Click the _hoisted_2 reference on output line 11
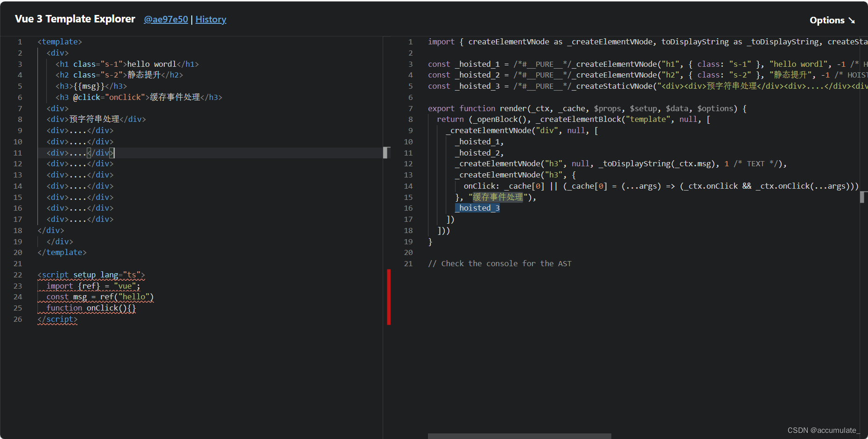 coord(479,153)
